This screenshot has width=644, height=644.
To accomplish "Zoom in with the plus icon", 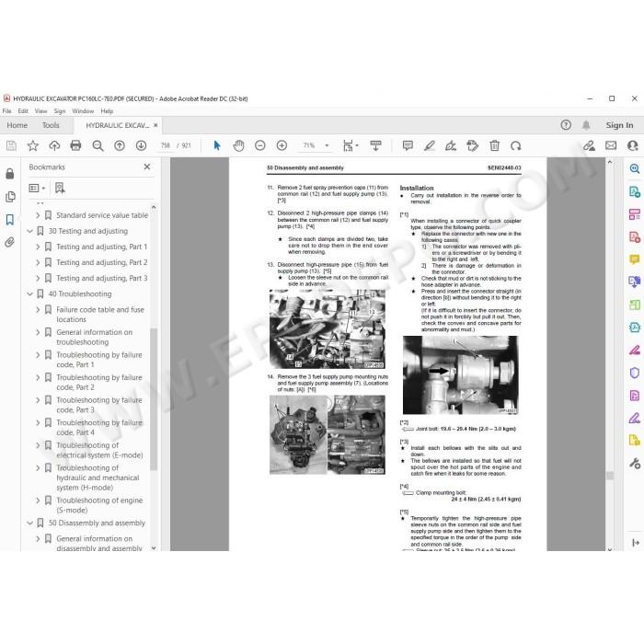I will point(282,145).
